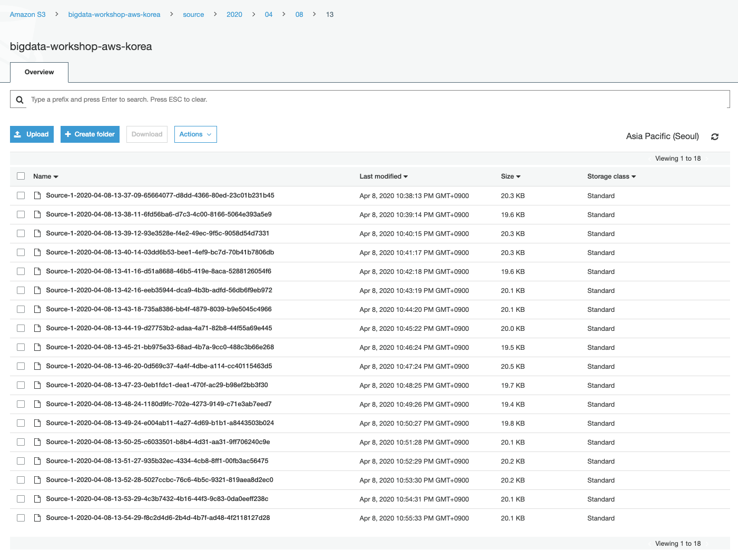This screenshot has height=560, width=738.
Task: Navigate to source breadcrumb folder
Action: click(193, 15)
